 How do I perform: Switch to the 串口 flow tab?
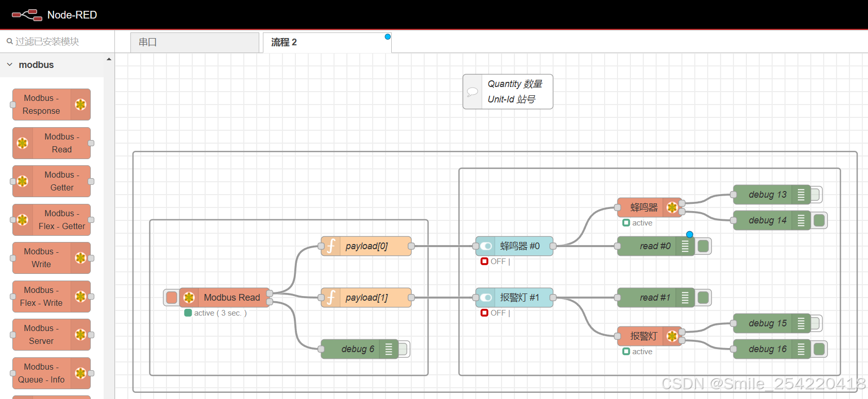(x=194, y=42)
